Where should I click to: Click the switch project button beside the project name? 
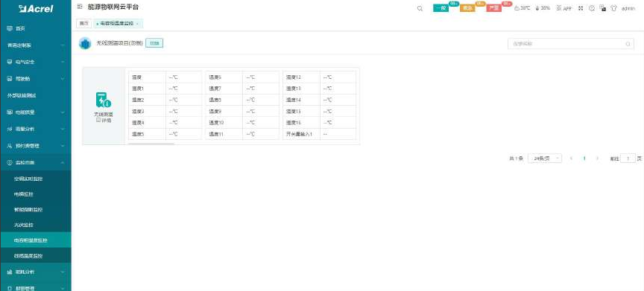click(x=154, y=43)
